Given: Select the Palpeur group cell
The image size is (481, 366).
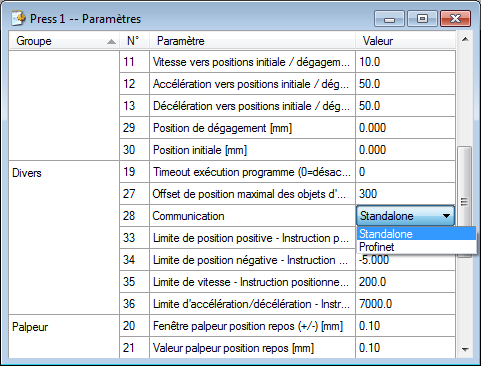Looking at the screenshot, I should [64, 336].
